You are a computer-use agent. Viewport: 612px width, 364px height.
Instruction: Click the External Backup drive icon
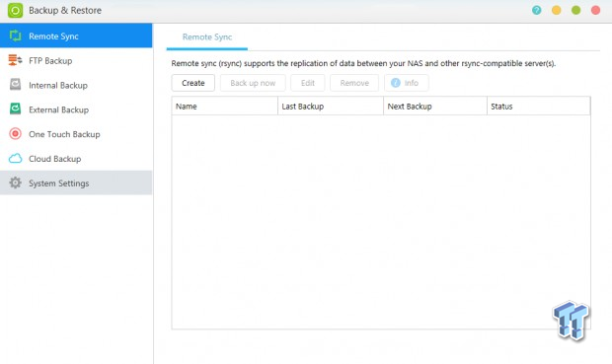point(15,109)
